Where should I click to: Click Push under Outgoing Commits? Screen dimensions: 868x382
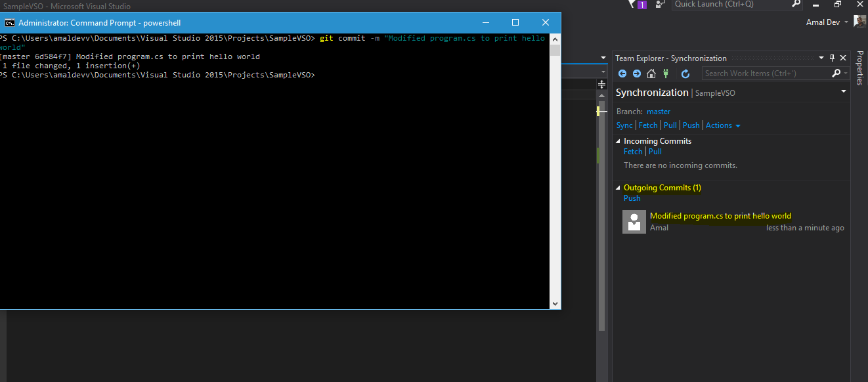tap(632, 198)
